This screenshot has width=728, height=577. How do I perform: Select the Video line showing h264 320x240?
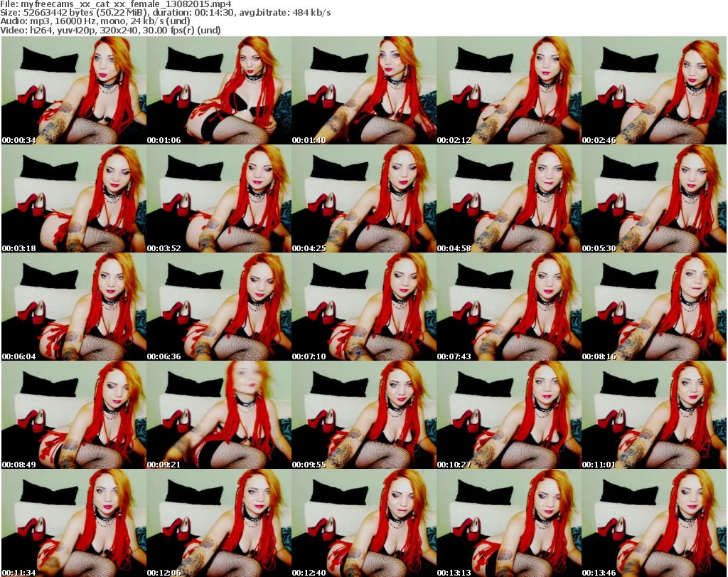pos(110,30)
